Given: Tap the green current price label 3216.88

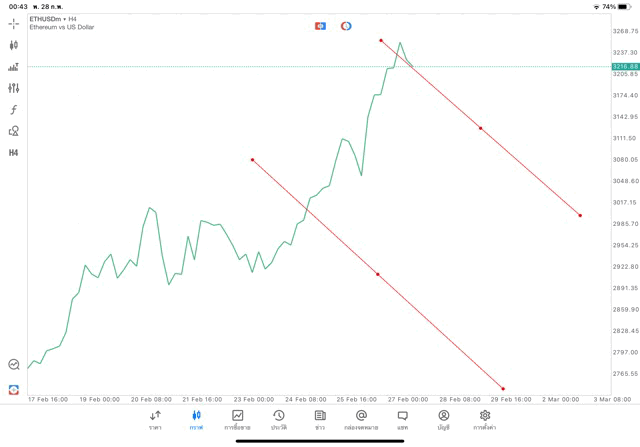Looking at the screenshot, I should (626, 66).
